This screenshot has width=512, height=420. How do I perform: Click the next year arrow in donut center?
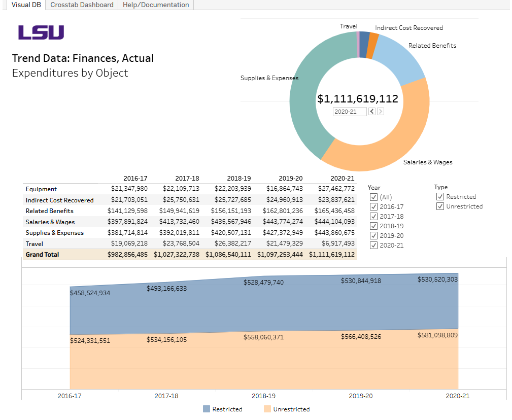(381, 111)
